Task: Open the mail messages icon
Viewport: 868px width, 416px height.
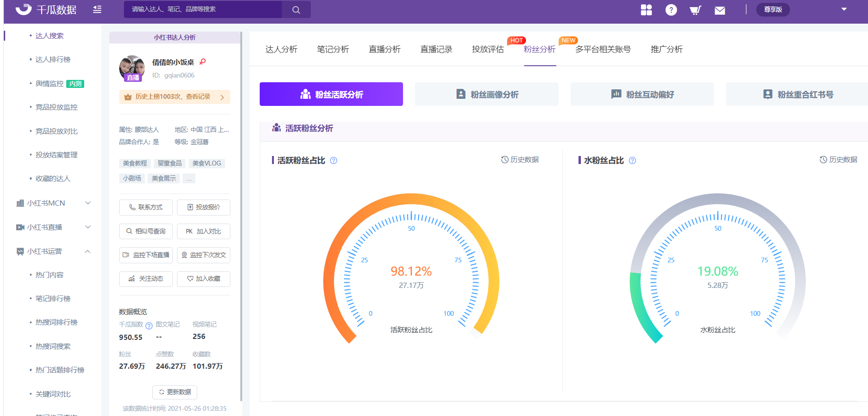Action: (x=720, y=10)
